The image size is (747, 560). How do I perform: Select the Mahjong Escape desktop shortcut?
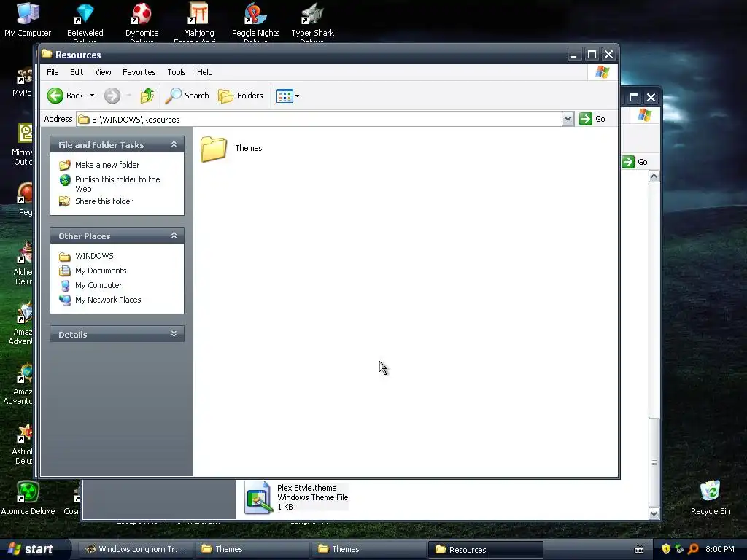coord(198,21)
